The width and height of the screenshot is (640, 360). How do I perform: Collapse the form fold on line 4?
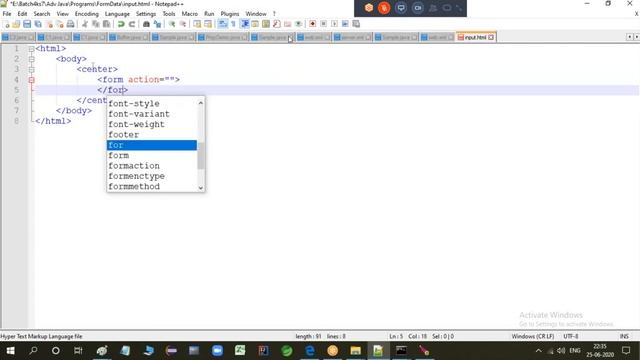tap(31, 80)
